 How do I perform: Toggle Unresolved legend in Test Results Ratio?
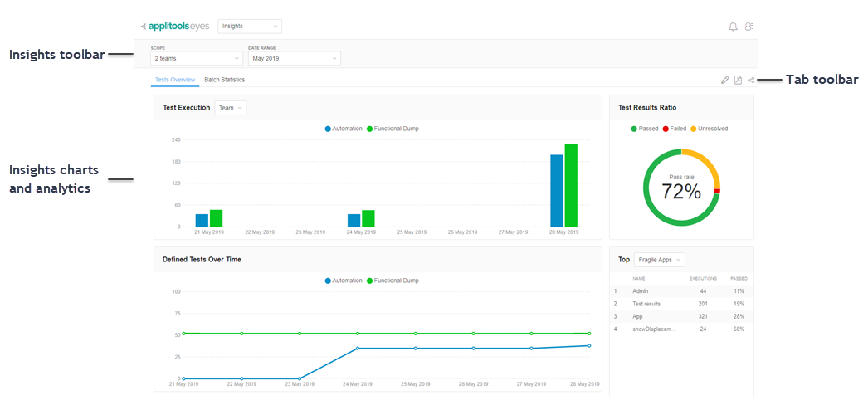[x=709, y=129]
